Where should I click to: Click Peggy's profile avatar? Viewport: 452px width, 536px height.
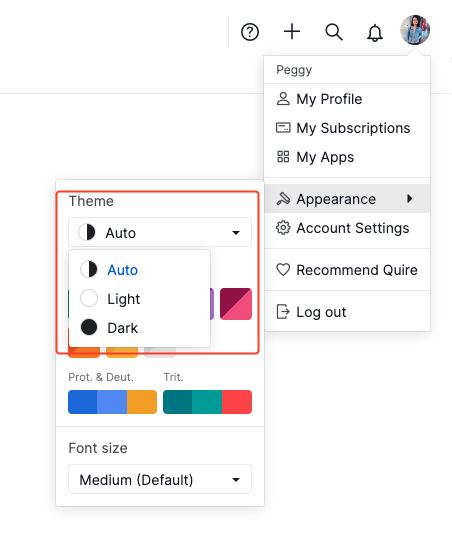pyautogui.click(x=415, y=30)
